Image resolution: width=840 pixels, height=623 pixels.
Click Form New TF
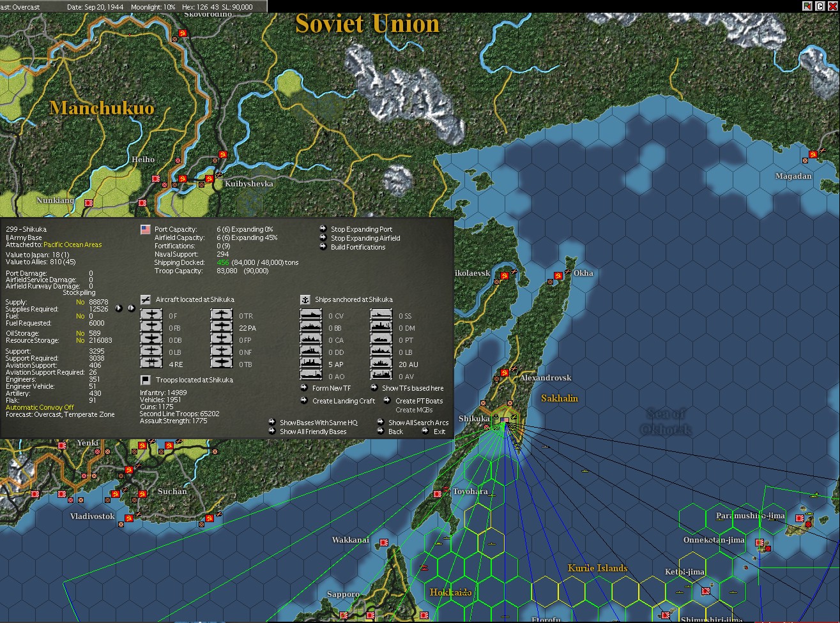click(332, 388)
